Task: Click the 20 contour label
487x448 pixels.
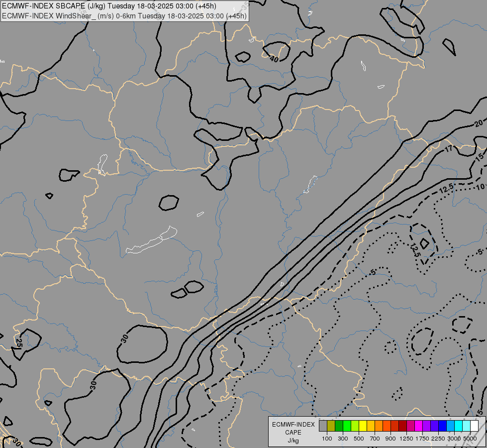Action: (479, 123)
